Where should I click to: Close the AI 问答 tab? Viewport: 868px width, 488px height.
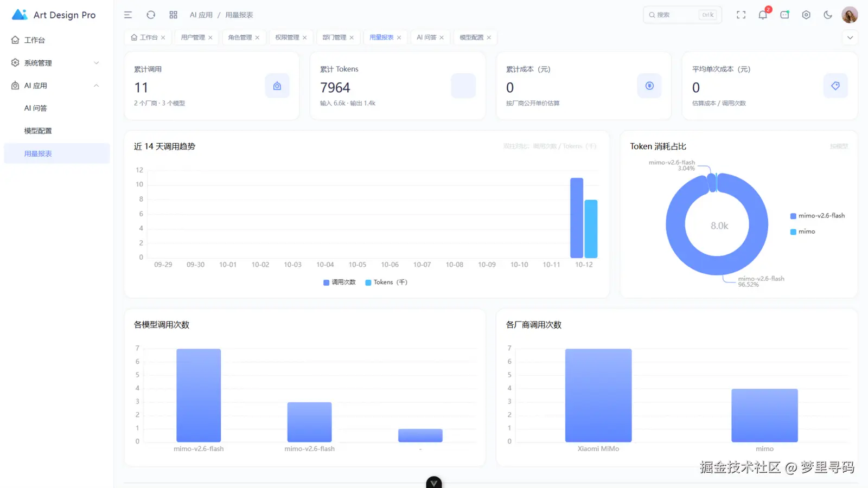pyautogui.click(x=442, y=37)
